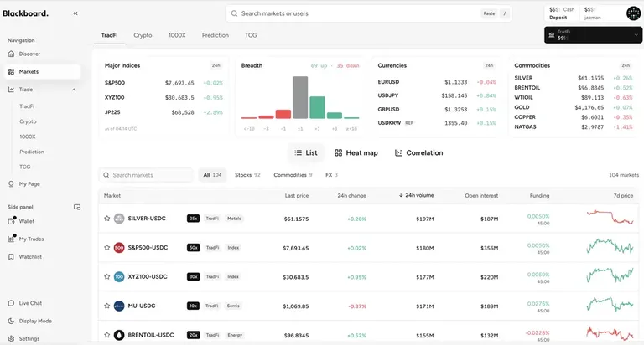Select TradFi under Trade in sidebar
The height and width of the screenshot is (345, 644).
click(27, 106)
